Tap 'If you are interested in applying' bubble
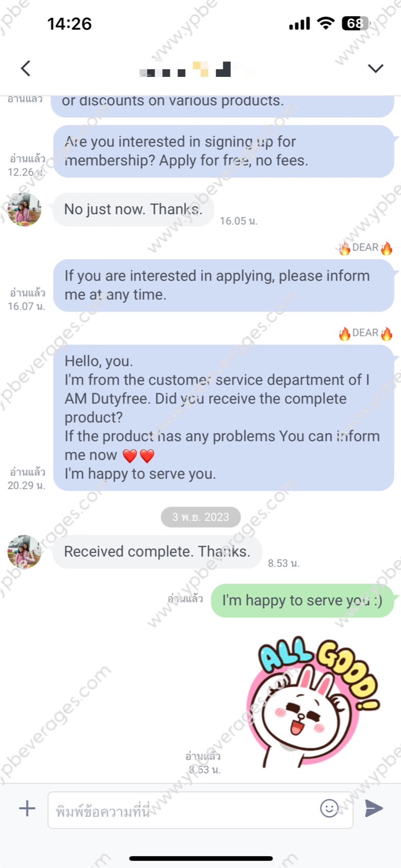The image size is (401, 868). pyautogui.click(x=223, y=286)
